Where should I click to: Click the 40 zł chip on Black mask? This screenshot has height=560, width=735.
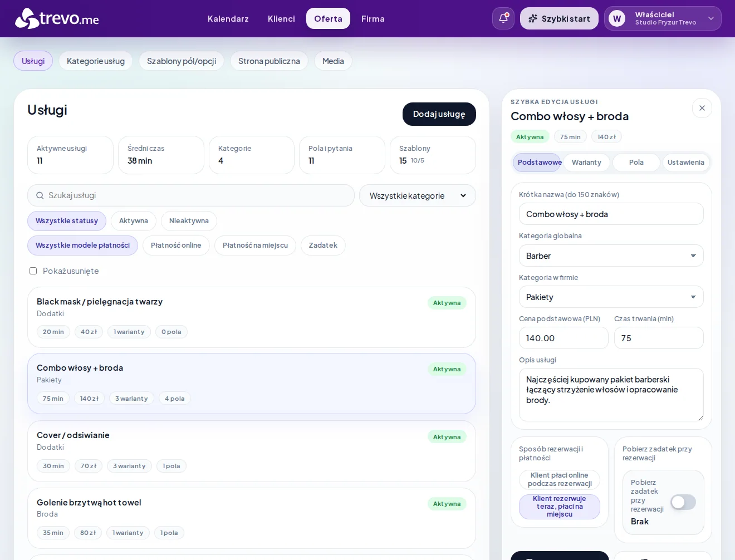pyautogui.click(x=89, y=332)
